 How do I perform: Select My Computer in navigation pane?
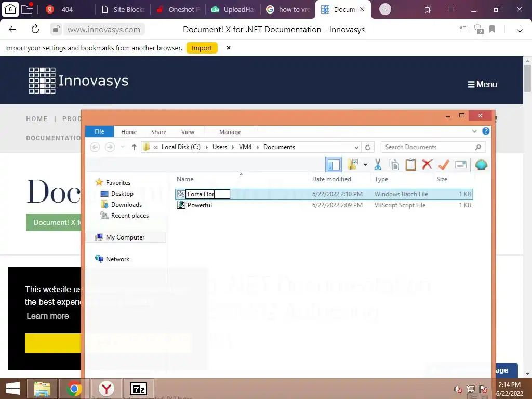pos(125,237)
